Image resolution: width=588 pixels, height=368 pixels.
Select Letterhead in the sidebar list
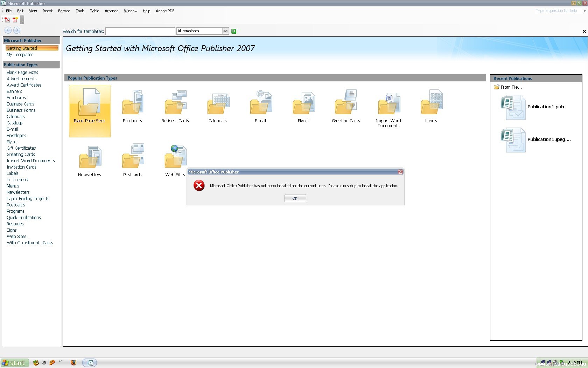click(17, 180)
